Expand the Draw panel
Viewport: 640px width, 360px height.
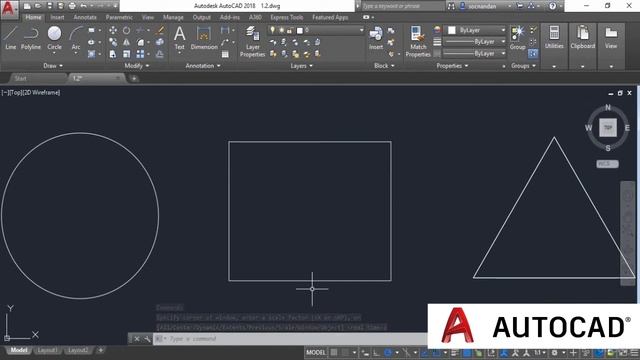(53, 66)
